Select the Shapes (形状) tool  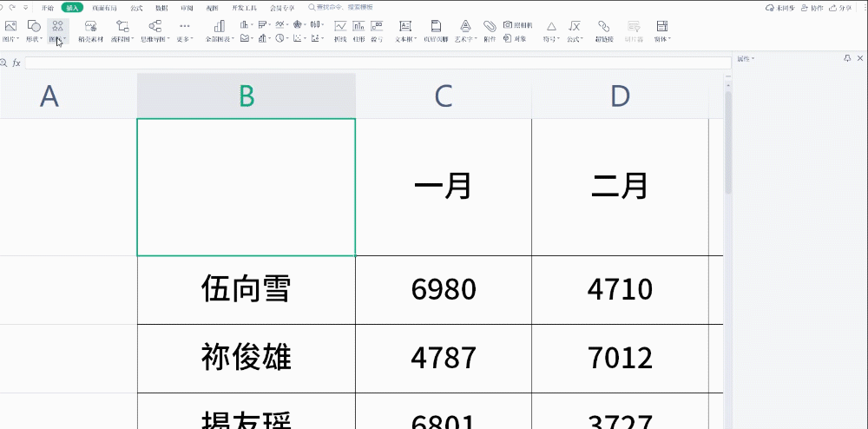(34, 31)
